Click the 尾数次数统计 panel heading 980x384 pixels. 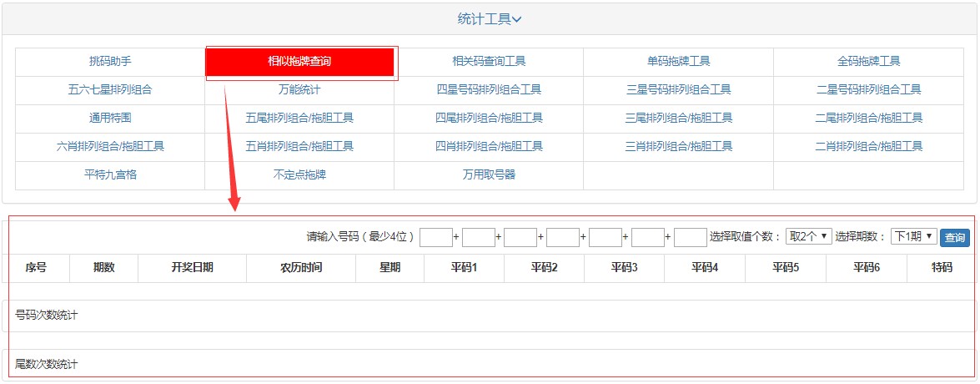pyautogui.click(x=46, y=364)
